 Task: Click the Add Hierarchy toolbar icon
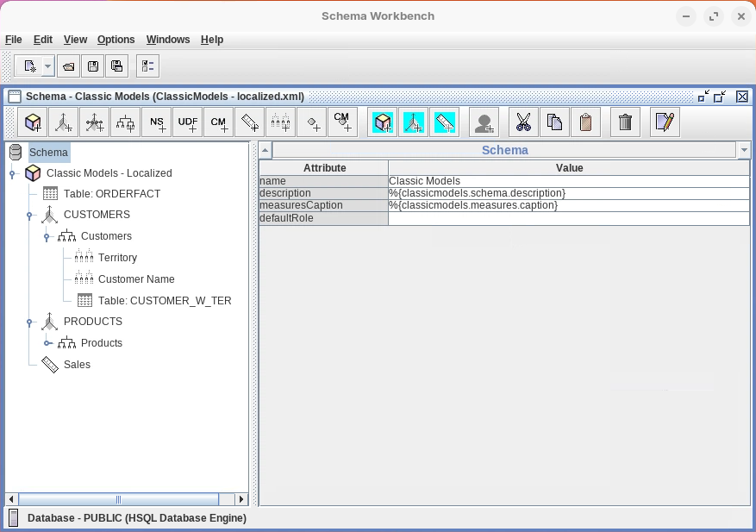point(125,122)
